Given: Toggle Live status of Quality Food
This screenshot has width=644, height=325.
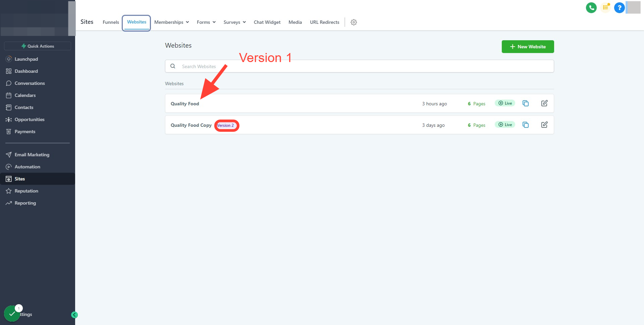Looking at the screenshot, I should click(505, 103).
